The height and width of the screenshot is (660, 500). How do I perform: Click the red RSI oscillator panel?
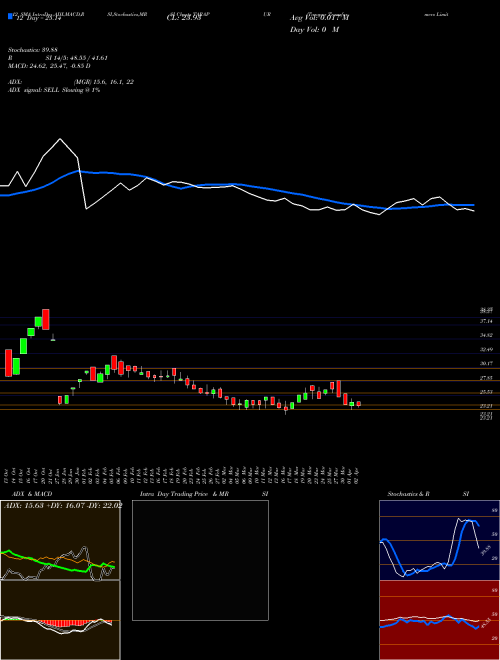point(439,620)
